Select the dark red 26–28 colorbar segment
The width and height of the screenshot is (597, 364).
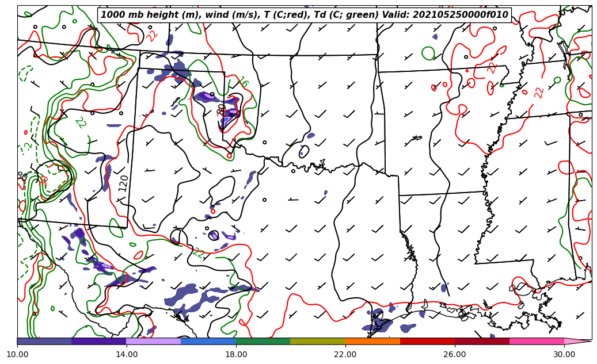(482, 341)
